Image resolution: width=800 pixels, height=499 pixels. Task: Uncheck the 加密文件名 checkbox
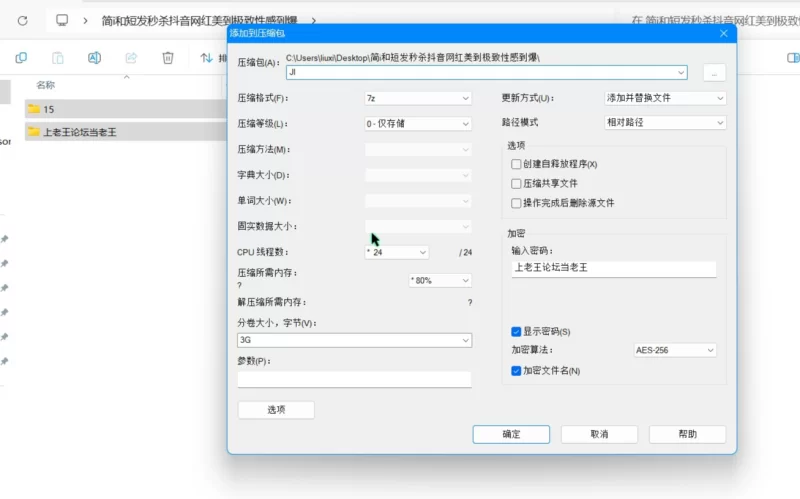pyautogui.click(x=516, y=371)
